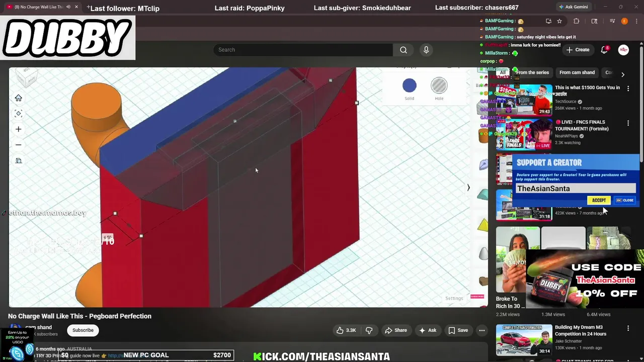Screen dimensions: 644x362
Task: Select From cam shand filter chip
Action: click(577, 72)
